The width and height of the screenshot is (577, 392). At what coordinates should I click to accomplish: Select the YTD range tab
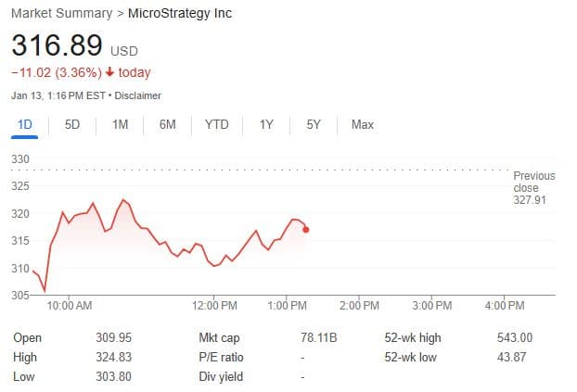pyautogui.click(x=216, y=124)
